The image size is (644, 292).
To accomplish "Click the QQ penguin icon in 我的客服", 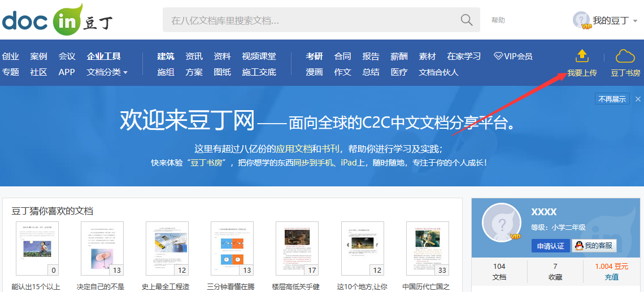I will tap(578, 246).
